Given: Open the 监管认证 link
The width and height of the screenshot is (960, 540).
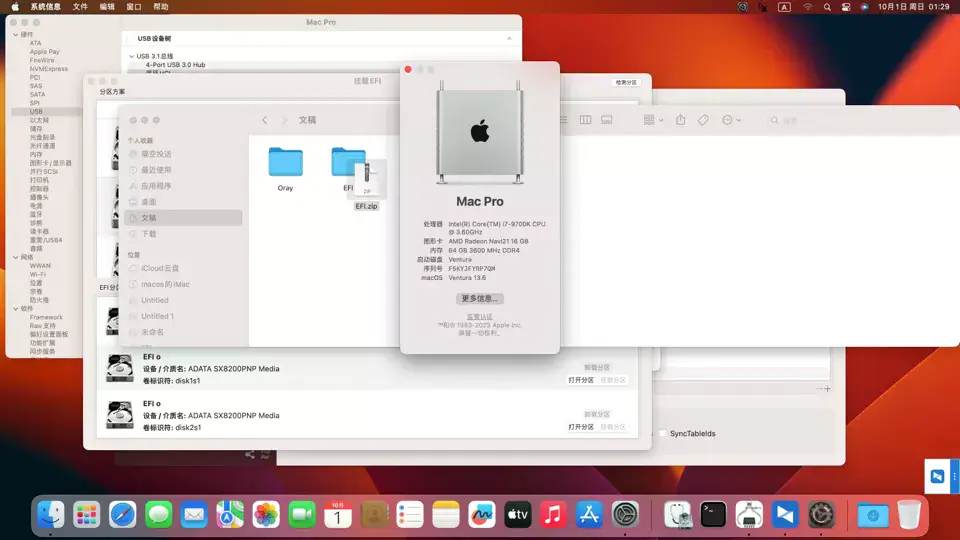Looking at the screenshot, I should (479, 317).
